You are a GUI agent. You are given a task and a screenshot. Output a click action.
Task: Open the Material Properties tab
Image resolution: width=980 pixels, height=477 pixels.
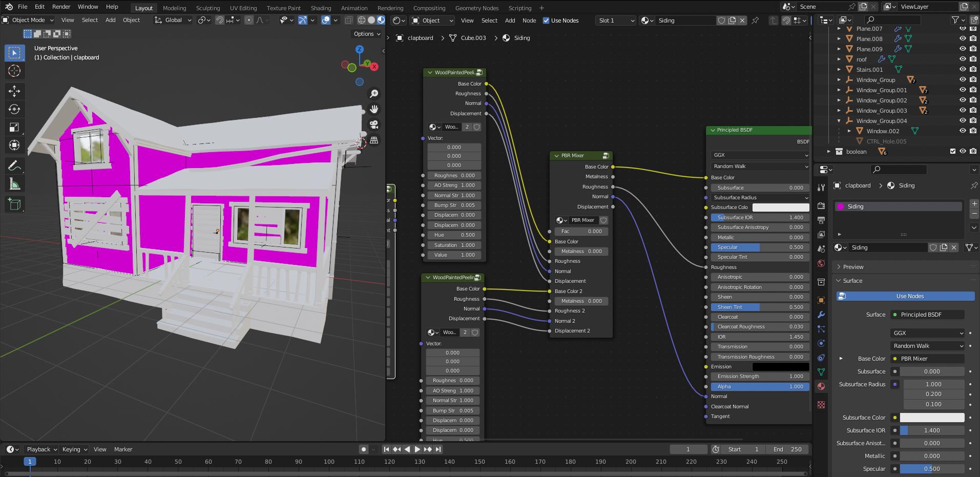pyautogui.click(x=822, y=387)
